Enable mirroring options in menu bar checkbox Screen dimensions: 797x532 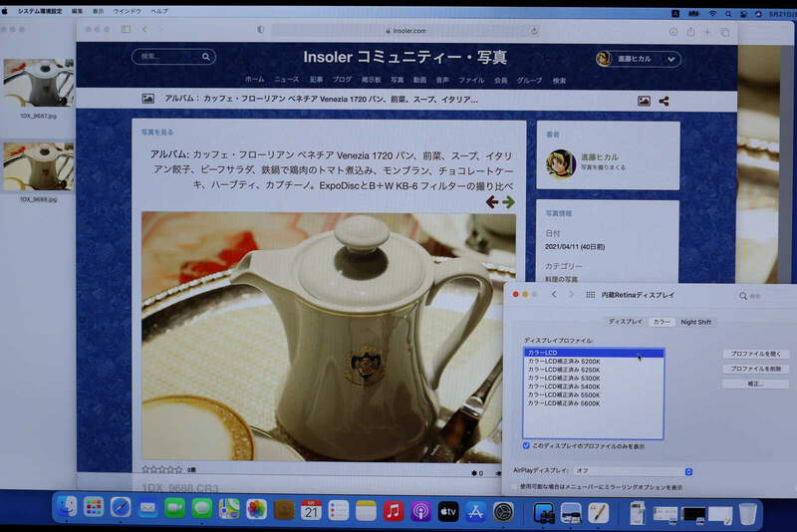pyautogui.click(x=515, y=487)
